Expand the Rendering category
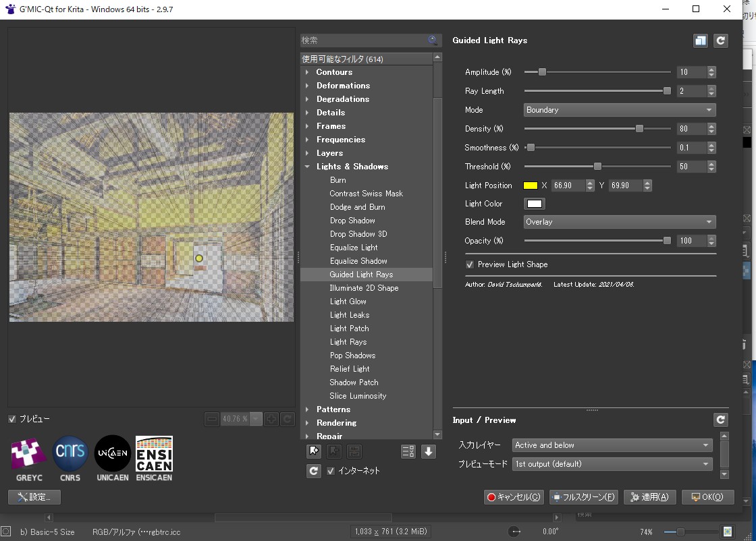Image resolution: width=756 pixels, height=541 pixels. (x=307, y=422)
